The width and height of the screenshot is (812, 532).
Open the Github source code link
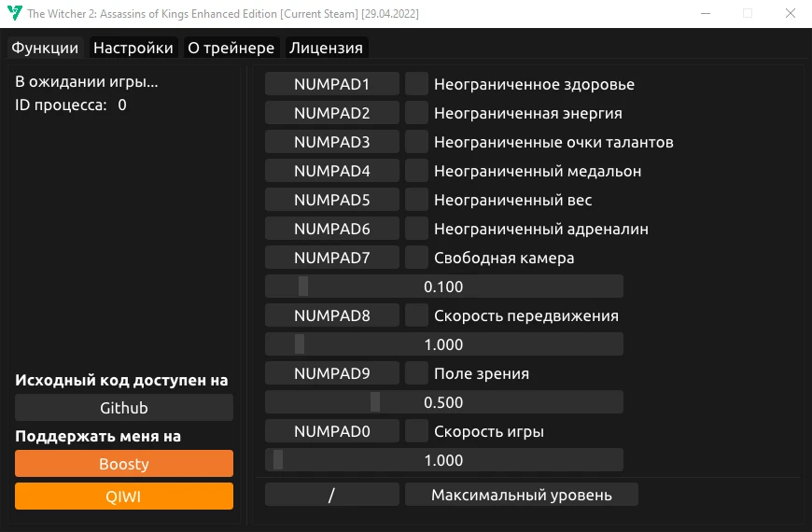coord(124,408)
